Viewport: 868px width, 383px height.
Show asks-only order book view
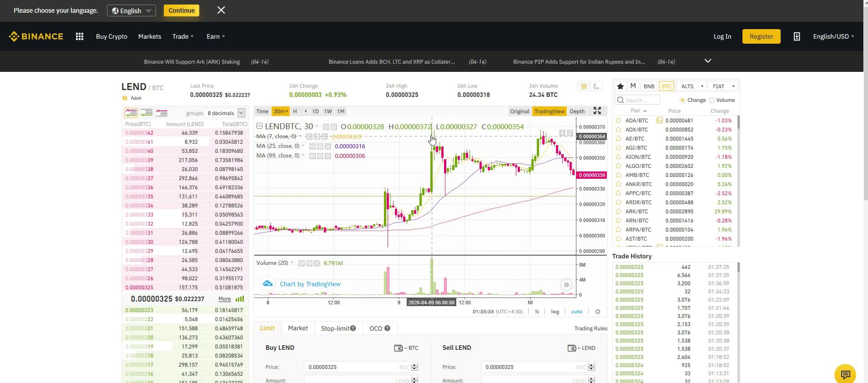161,112
